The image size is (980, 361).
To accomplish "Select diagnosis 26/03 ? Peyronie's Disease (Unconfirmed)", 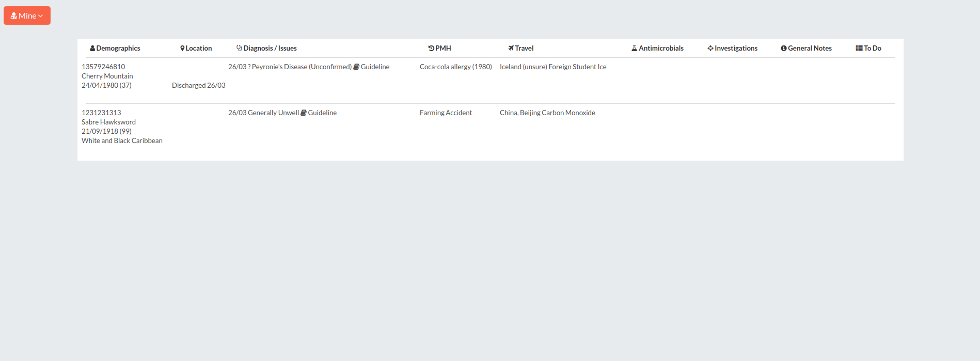I will click(290, 67).
